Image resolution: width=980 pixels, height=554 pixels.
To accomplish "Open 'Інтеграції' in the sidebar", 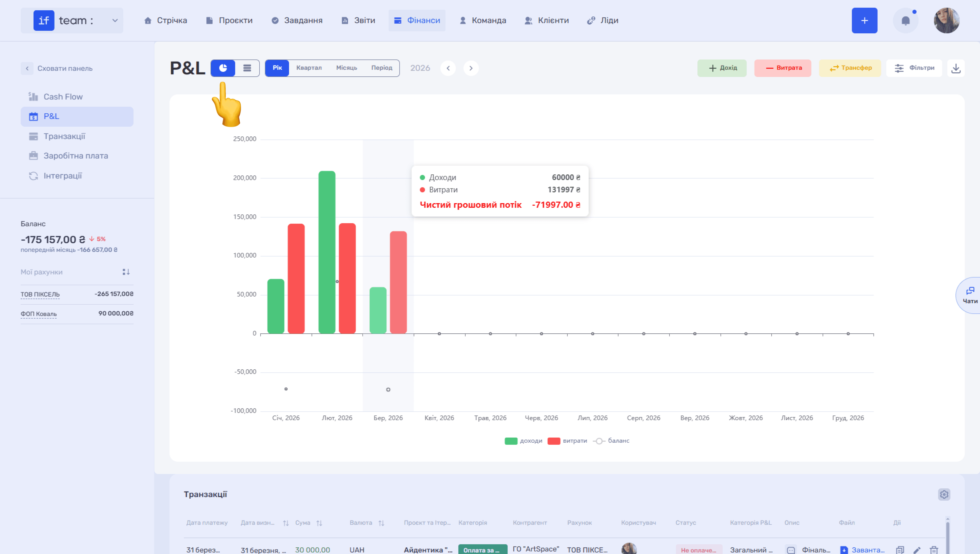I will pos(77,176).
